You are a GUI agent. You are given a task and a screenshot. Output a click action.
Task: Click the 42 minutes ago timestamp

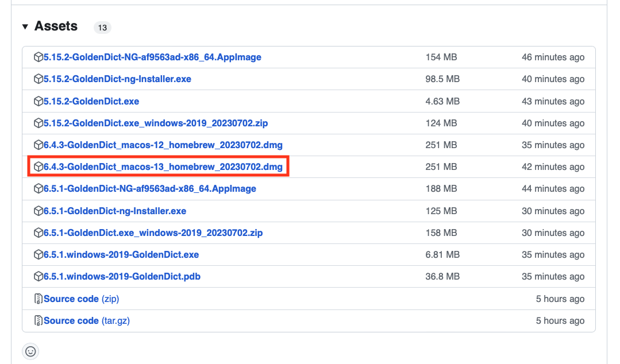(553, 166)
